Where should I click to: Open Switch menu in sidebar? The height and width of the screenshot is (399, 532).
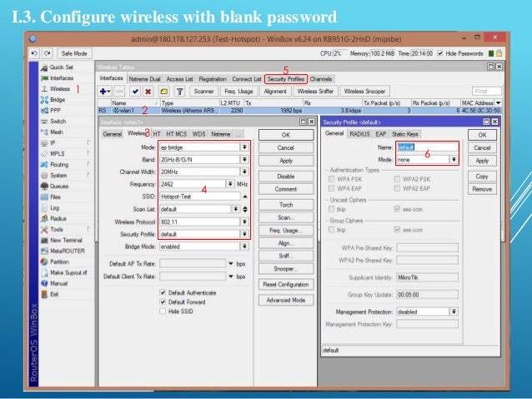click(x=53, y=122)
